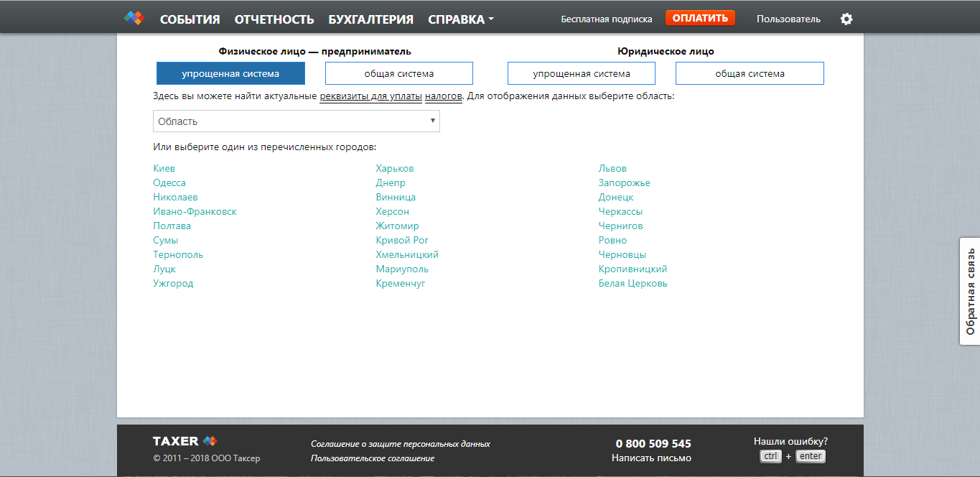Choose the city Сумы
Image resolution: width=980 pixels, height=477 pixels.
[165, 240]
